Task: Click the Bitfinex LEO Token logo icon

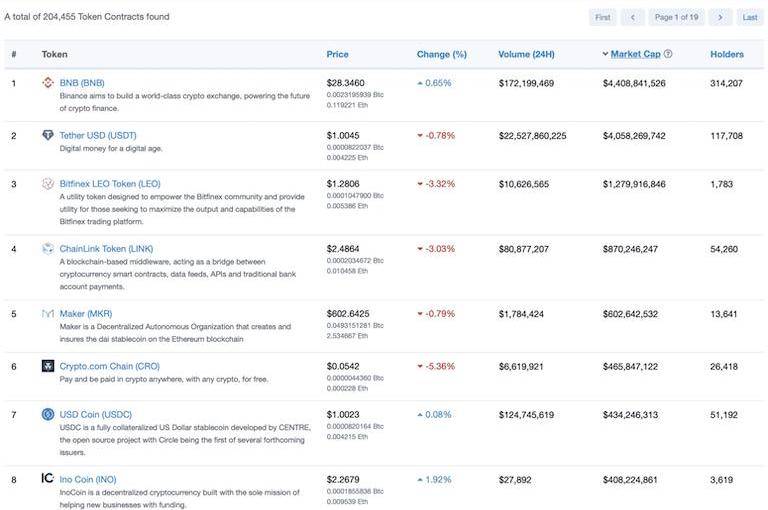Action: (x=48, y=184)
